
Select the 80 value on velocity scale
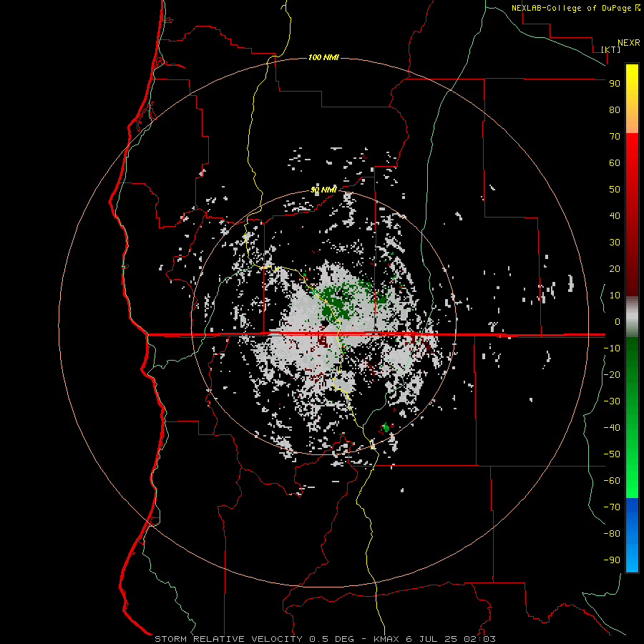click(x=615, y=110)
